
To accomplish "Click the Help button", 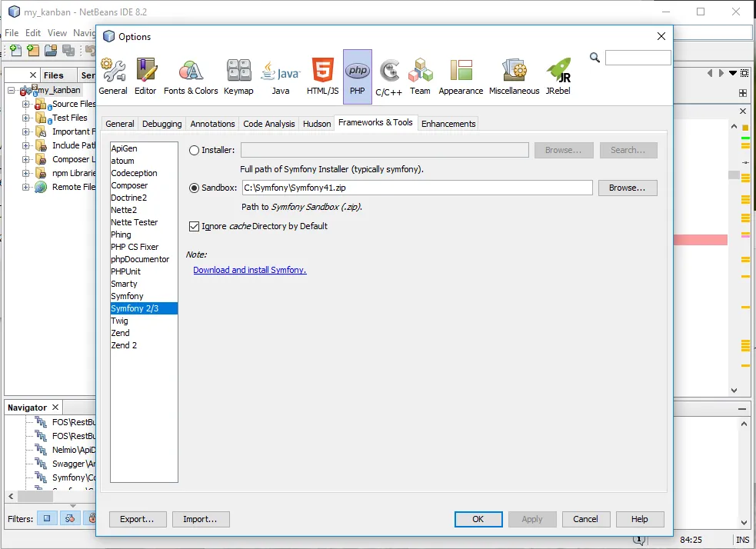I will pos(640,519).
